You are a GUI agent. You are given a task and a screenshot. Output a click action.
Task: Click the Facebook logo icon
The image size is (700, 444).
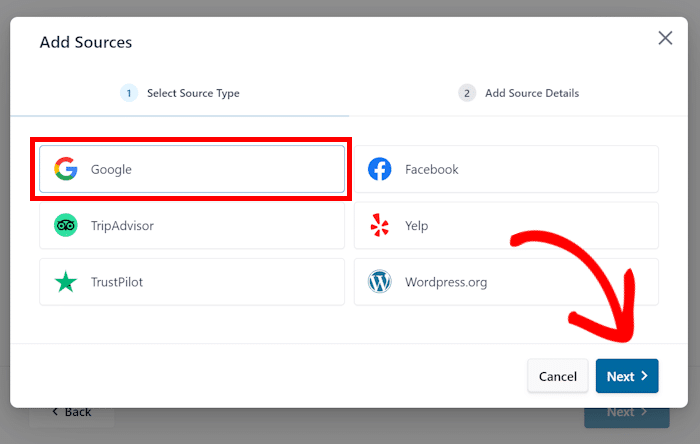tap(379, 169)
